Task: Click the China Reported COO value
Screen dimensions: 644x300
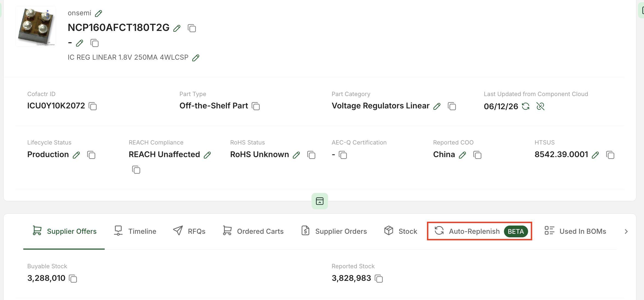Action: click(x=444, y=154)
